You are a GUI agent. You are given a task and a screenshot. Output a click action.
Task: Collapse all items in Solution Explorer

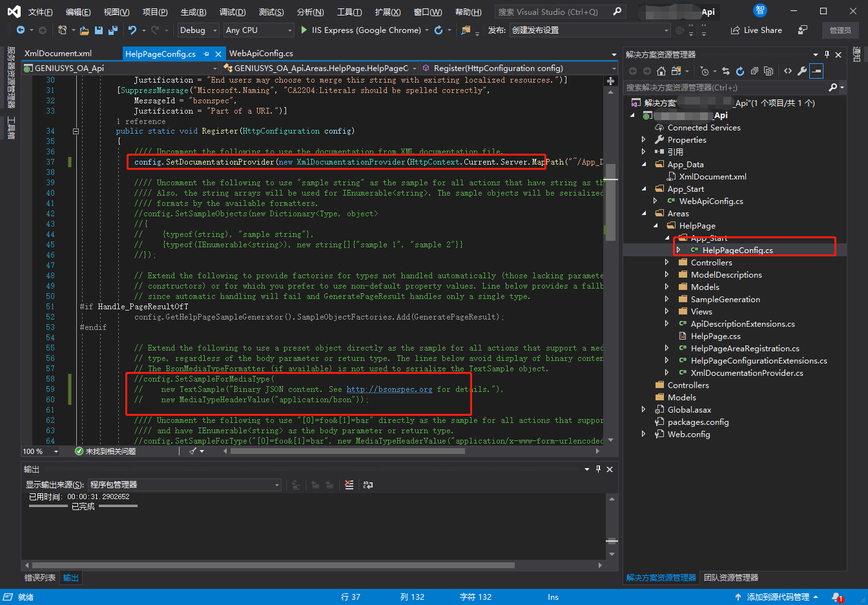(x=754, y=71)
